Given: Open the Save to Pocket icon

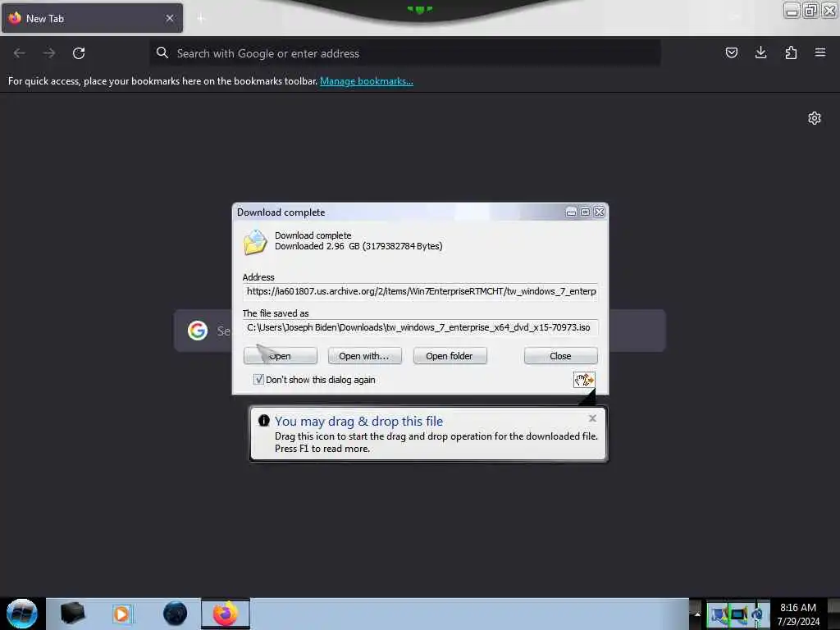Looking at the screenshot, I should click(731, 52).
